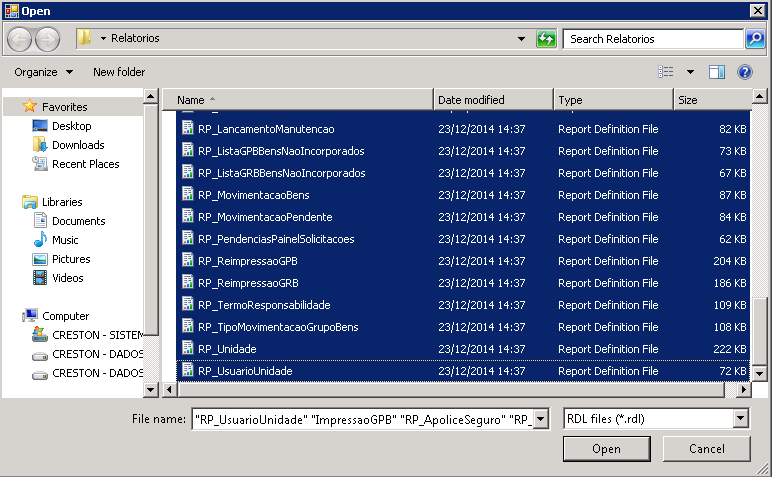Click file icon of RP_UsuarioUnidade
The height and width of the screenshot is (477, 772).
188,370
